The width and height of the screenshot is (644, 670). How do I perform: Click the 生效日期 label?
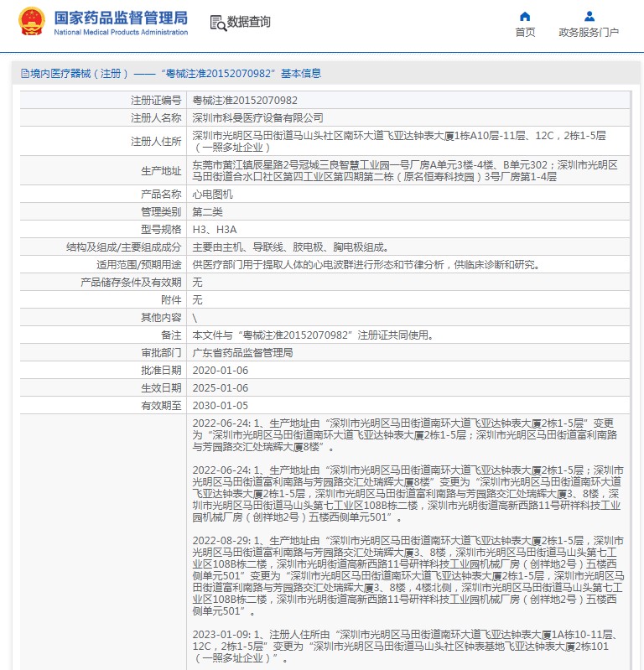coord(161,388)
